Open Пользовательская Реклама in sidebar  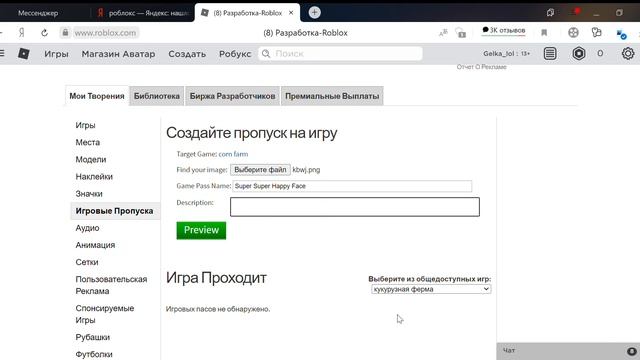coord(111,285)
